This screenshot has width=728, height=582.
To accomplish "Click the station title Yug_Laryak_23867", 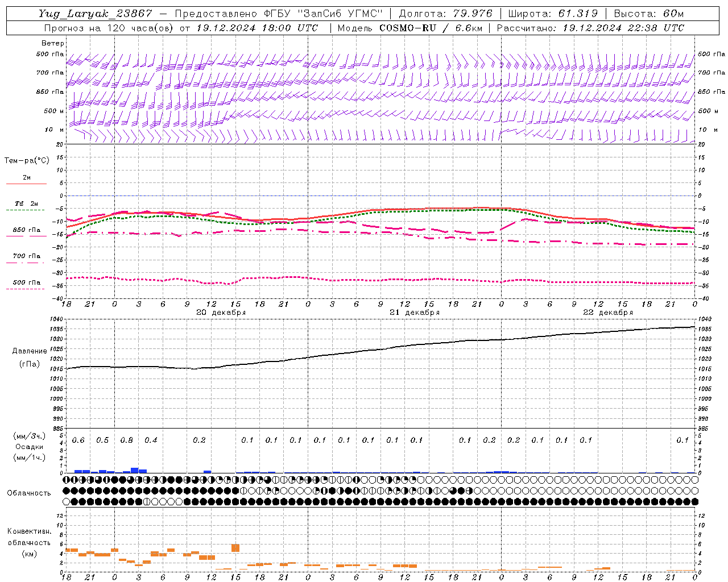I will [x=96, y=14].
